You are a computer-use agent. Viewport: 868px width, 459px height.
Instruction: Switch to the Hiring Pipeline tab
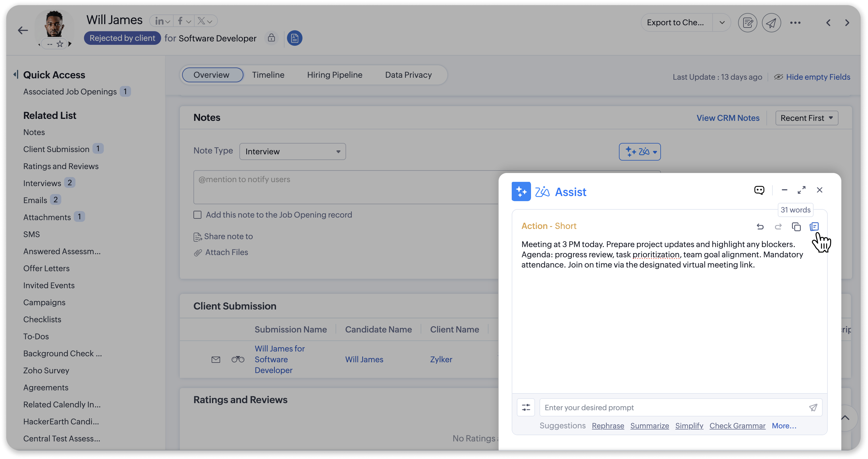coord(334,75)
